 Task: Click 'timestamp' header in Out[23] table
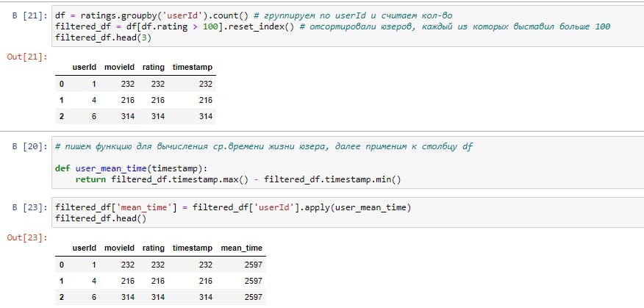(x=192, y=248)
